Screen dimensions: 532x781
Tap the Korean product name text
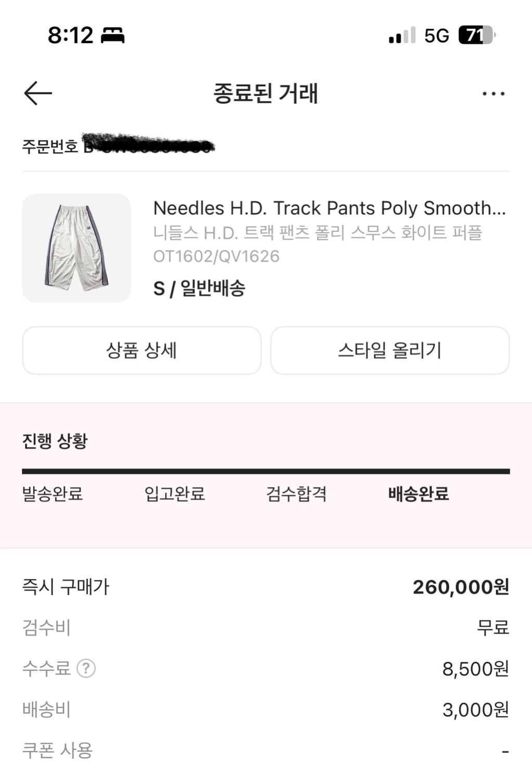click(x=318, y=232)
